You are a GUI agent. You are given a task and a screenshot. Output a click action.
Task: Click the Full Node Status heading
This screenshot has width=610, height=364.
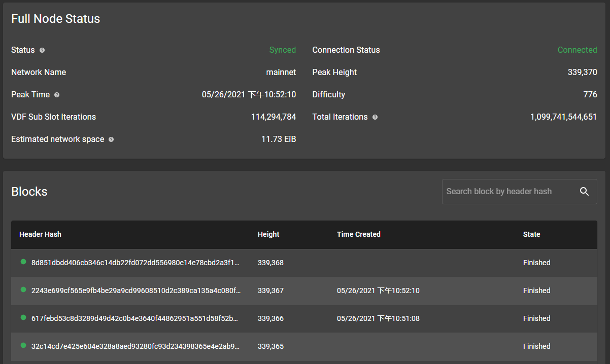click(56, 19)
